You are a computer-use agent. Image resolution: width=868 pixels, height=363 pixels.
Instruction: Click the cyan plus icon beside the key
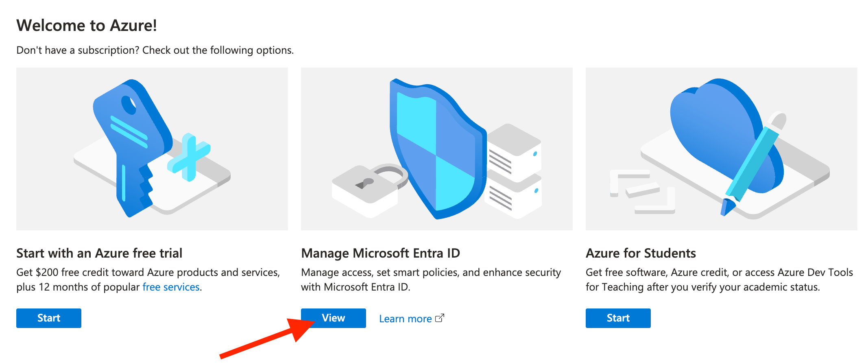tap(189, 157)
